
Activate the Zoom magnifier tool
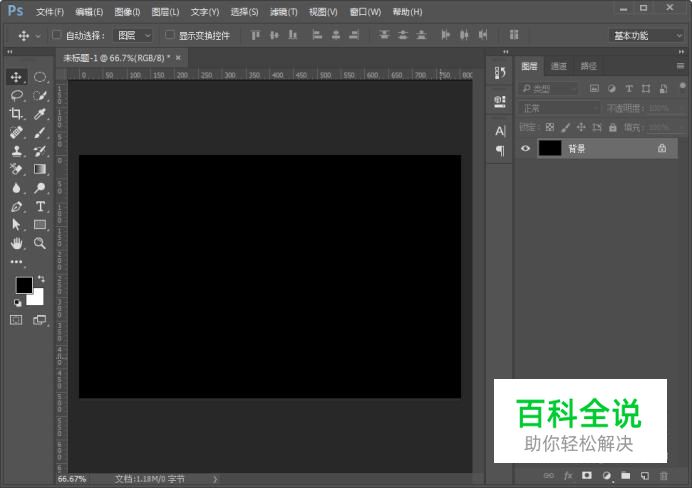40,243
